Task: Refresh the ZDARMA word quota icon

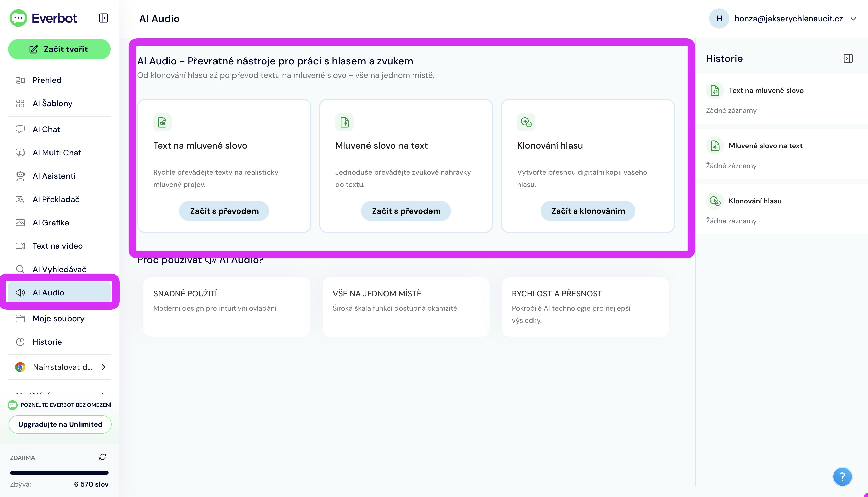Action: [103, 457]
